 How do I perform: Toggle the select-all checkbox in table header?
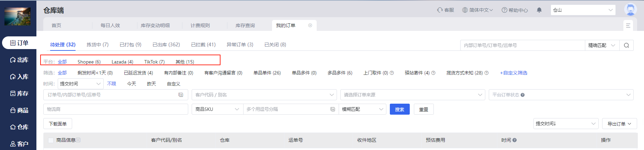51,140
